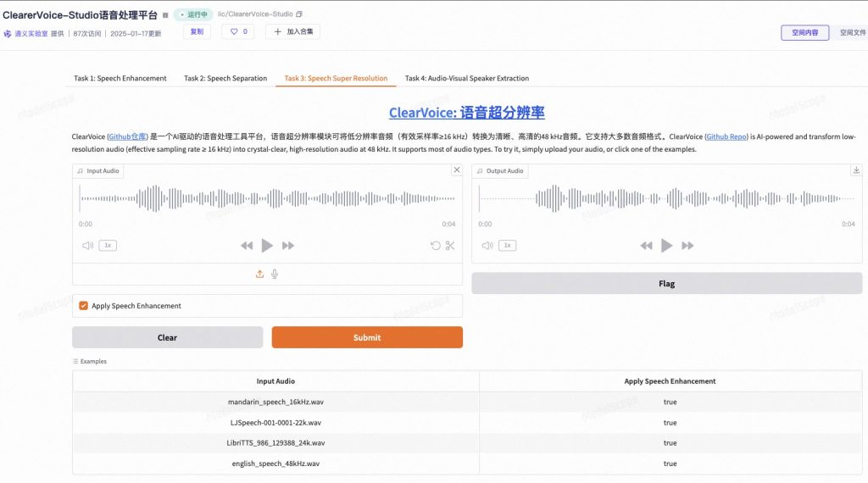Change Output Audio playback speed 1x
The height and width of the screenshot is (483, 868).
pos(507,246)
